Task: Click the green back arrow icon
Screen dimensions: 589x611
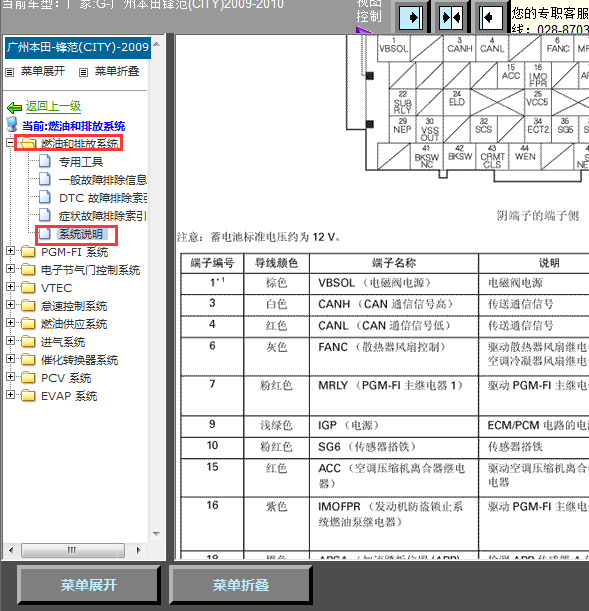Action: (x=14, y=107)
